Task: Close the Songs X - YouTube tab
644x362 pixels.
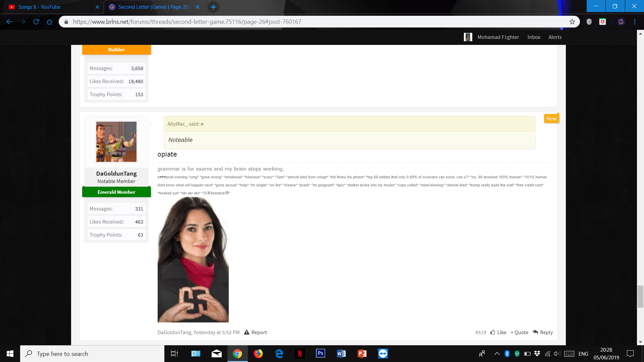Action: pyautogui.click(x=97, y=7)
